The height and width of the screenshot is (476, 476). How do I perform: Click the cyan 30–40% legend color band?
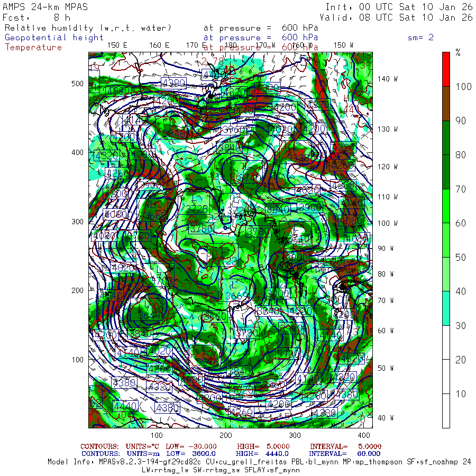tap(446, 308)
